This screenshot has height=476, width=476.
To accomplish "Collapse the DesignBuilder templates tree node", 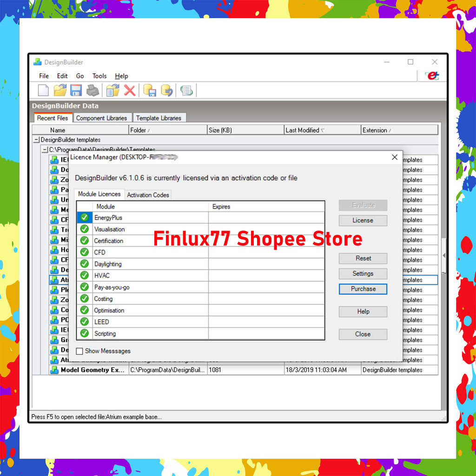I will click(36, 139).
